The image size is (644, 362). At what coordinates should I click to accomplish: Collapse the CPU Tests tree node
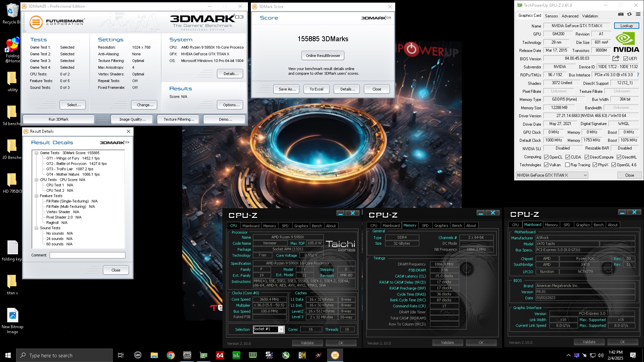pyautogui.click(x=36, y=180)
